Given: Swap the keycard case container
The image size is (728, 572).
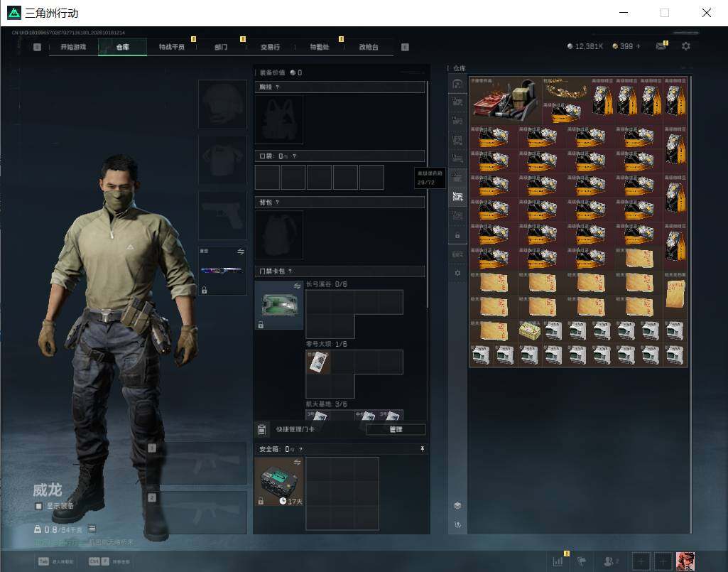Looking at the screenshot, I should (x=297, y=286).
